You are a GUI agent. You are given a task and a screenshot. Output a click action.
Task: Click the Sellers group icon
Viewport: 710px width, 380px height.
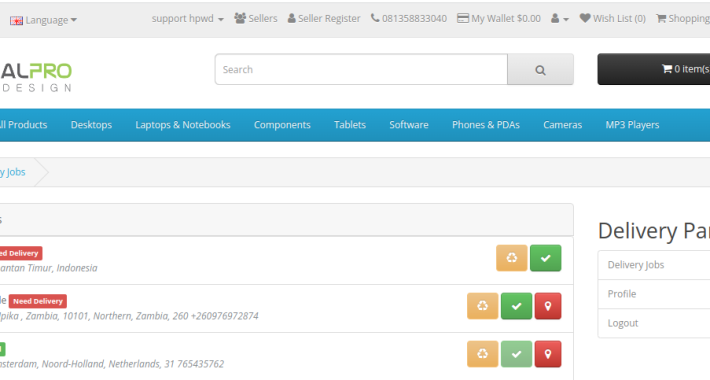point(240,18)
